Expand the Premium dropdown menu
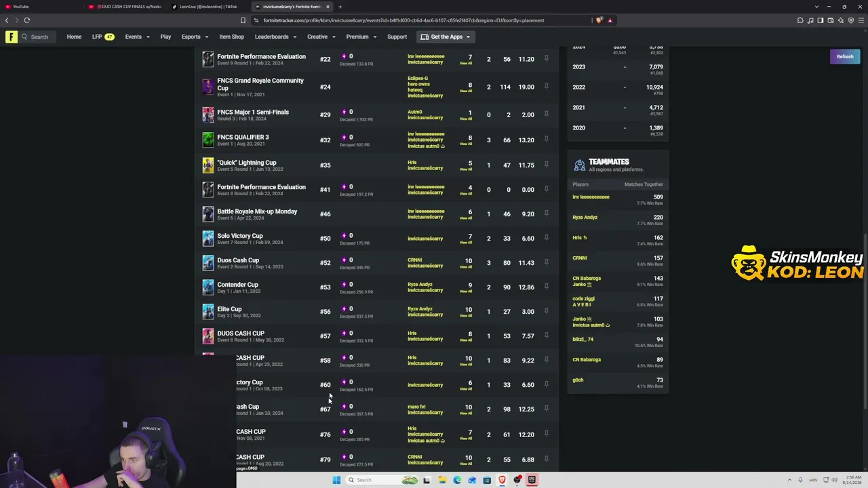The height and width of the screenshot is (488, 868). tap(361, 37)
